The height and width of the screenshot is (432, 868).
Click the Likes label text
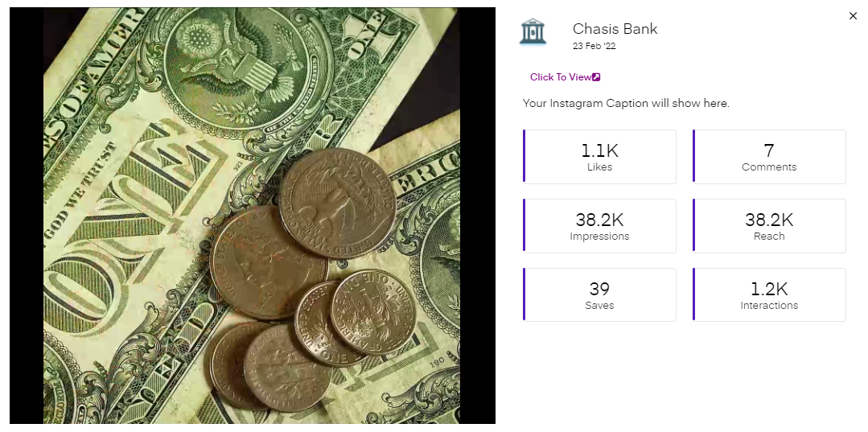[599, 167]
